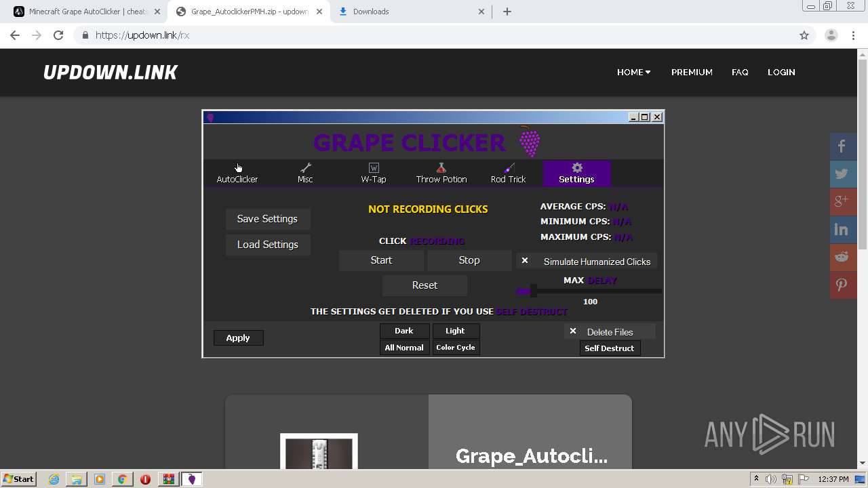Open the PREMIUM page link
This screenshot has width=868, height=488.
tap(692, 72)
